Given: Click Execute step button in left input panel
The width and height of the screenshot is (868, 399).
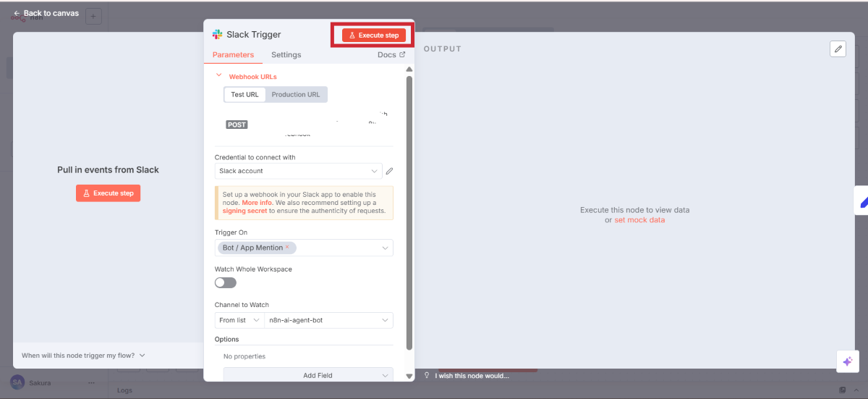Looking at the screenshot, I should pyautogui.click(x=108, y=193).
